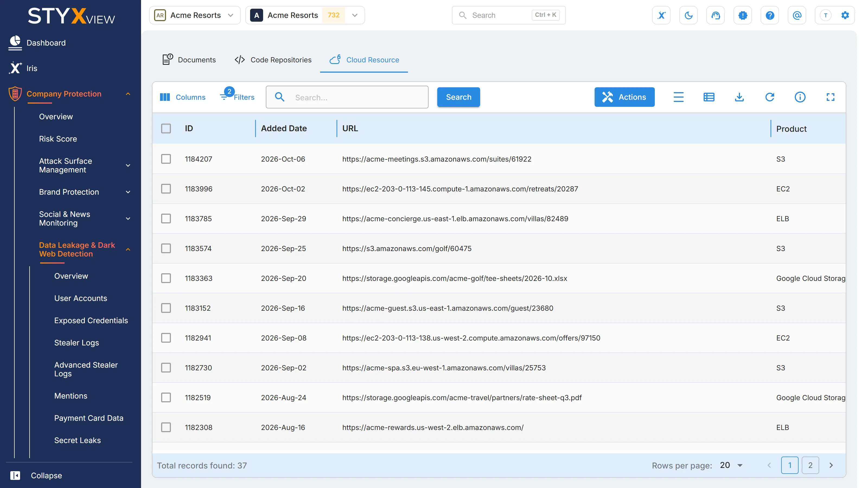Check the row 1183152 checkbox

point(166,308)
